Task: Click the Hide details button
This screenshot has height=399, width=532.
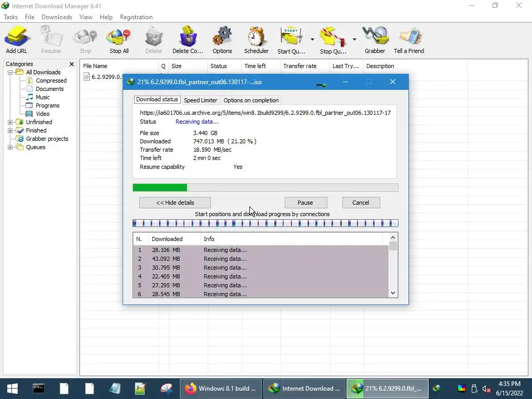Action: click(x=175, y=203)
